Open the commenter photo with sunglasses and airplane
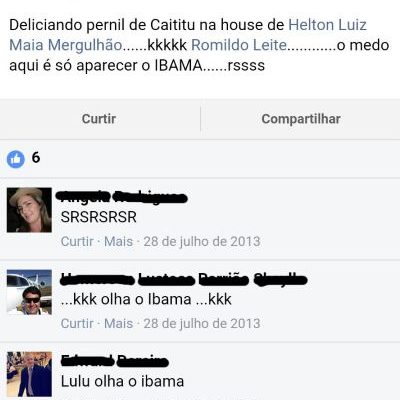Image resolution: width=400 pixels, height=400 pixels. (29, 292)
